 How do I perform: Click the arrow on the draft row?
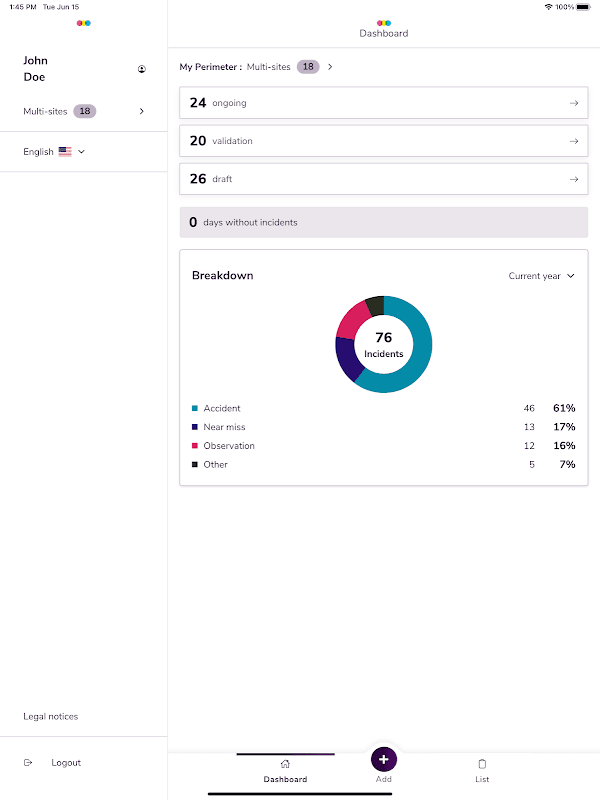click(573, 179)
